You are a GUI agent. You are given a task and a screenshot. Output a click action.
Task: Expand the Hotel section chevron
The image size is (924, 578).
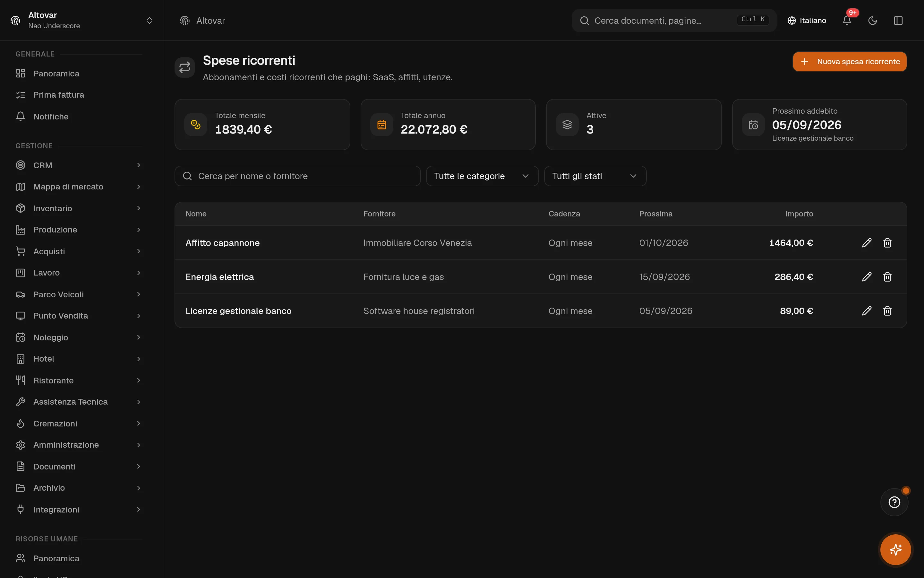coord(139,359)
